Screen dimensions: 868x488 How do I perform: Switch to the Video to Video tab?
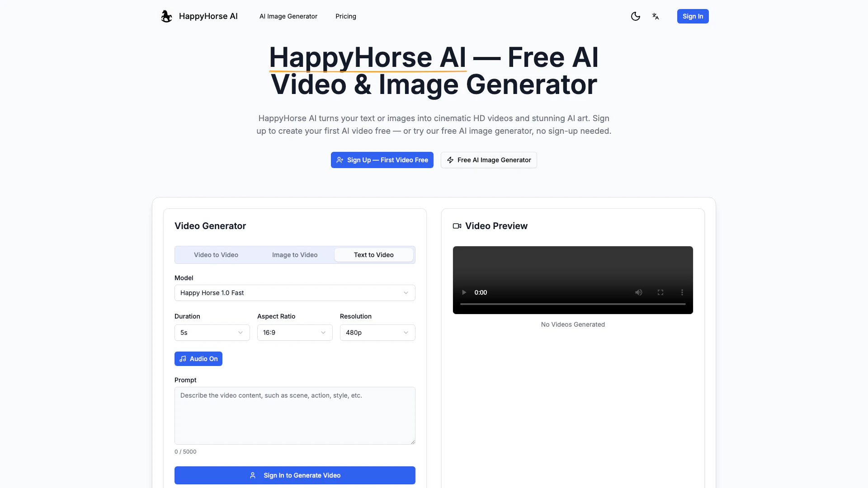click(x=216, y=255)
